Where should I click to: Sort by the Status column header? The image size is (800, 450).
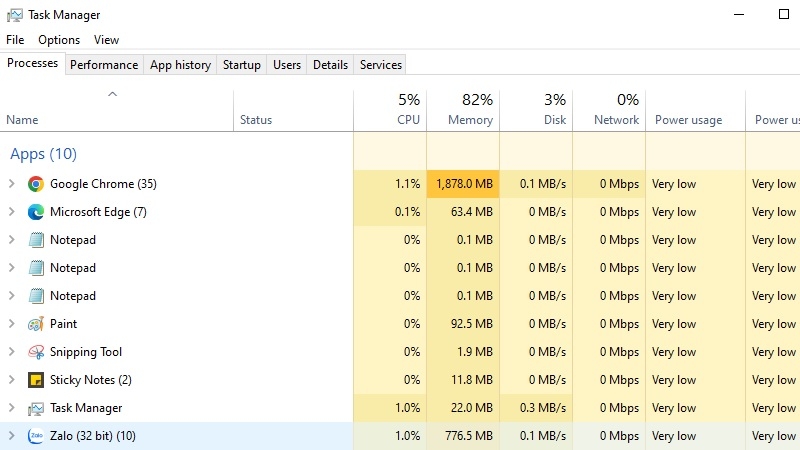[x=256, y=120]
